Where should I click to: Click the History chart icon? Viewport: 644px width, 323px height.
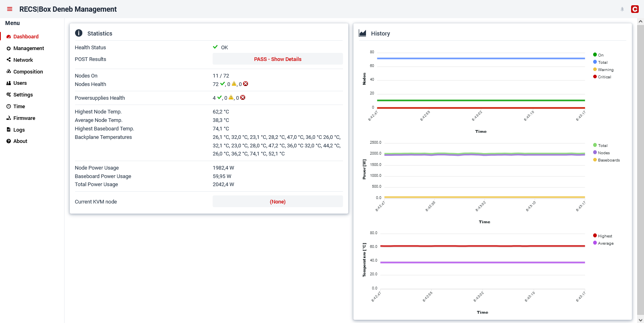pos(362,33)
